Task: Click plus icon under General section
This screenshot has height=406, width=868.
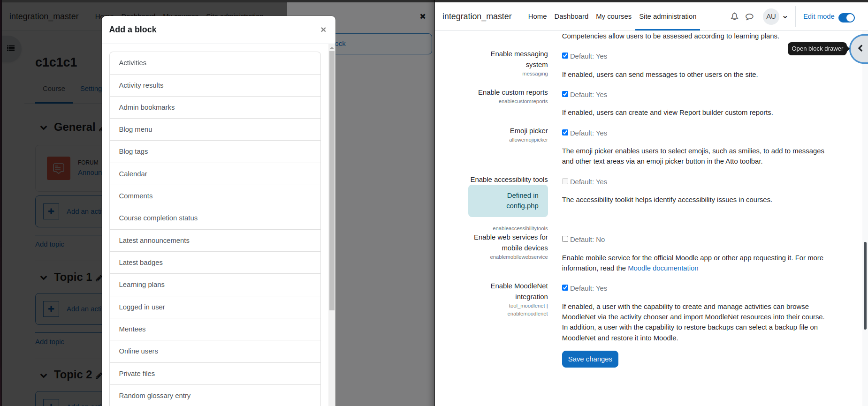Action: coord(51,211)
